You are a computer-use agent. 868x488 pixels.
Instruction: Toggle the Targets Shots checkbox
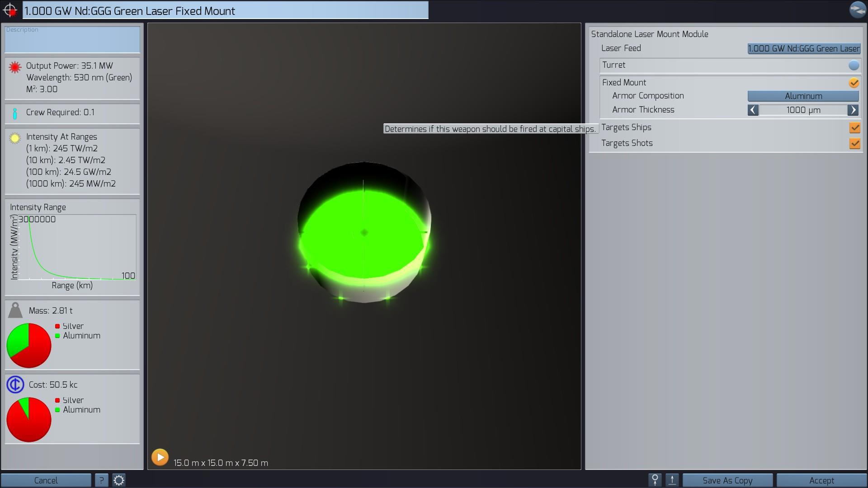(854, 143)
